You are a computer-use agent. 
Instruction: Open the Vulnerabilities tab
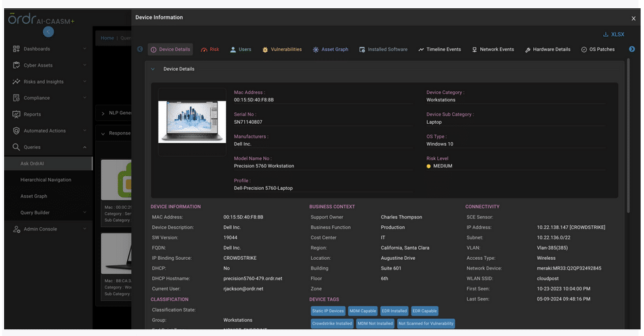click(282, 49)
